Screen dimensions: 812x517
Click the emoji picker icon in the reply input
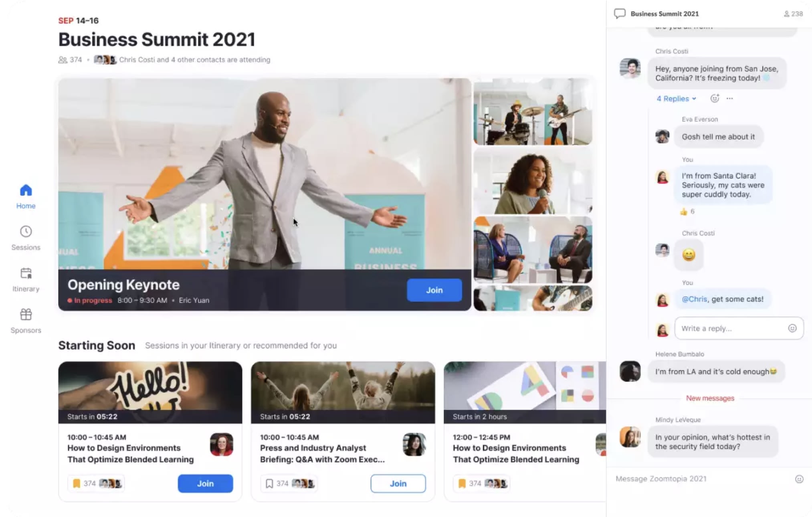(794, 328)
